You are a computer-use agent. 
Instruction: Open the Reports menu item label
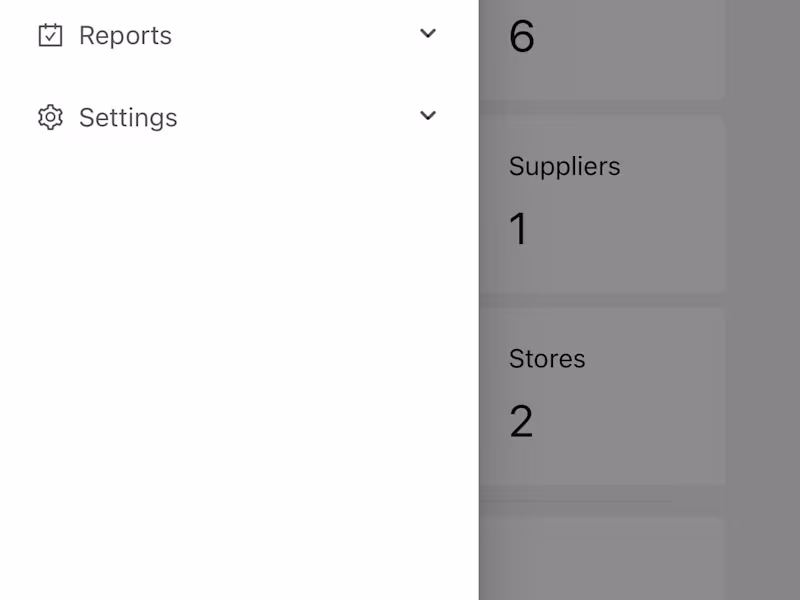coord(125,35)
